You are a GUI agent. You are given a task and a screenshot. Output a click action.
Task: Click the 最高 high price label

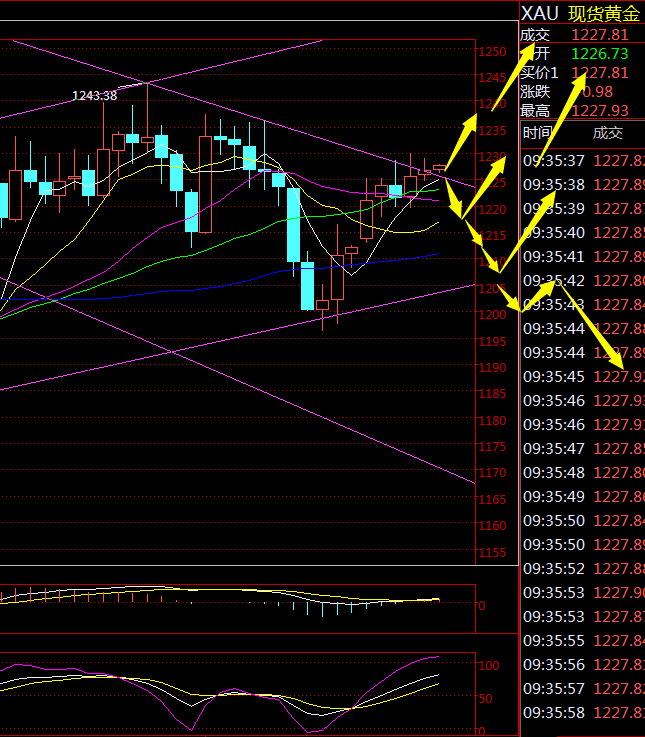(x=535, y=111)
